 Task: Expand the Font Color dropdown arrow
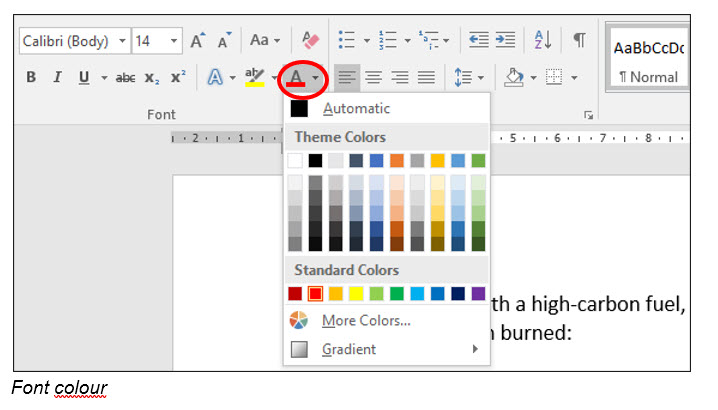tap(315, 78)
